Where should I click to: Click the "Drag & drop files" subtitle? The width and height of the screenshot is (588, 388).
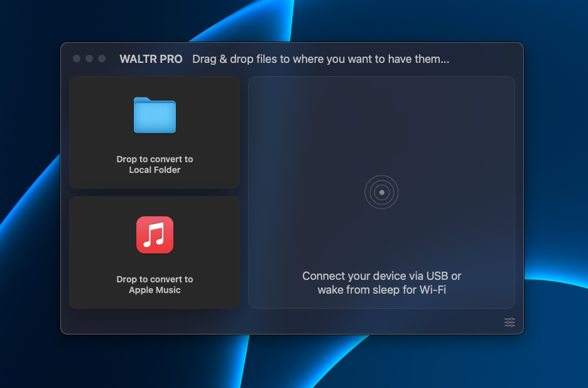coord(320,59)
